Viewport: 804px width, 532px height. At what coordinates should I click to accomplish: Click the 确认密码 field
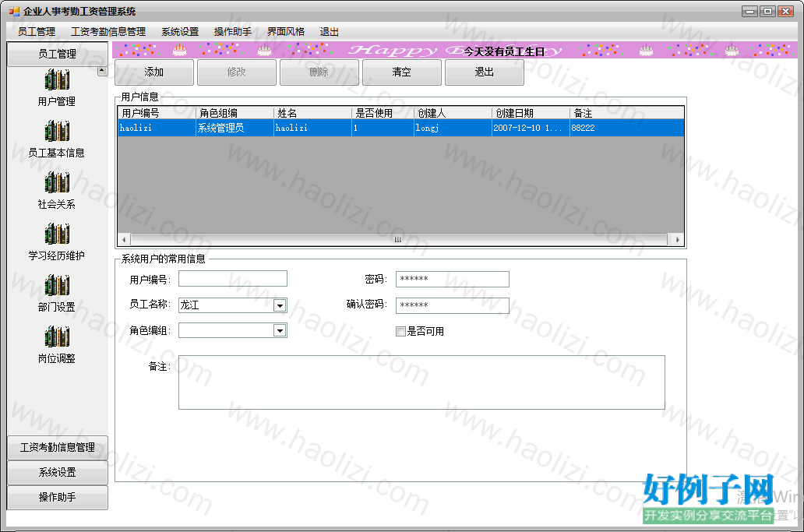(452, 305)
